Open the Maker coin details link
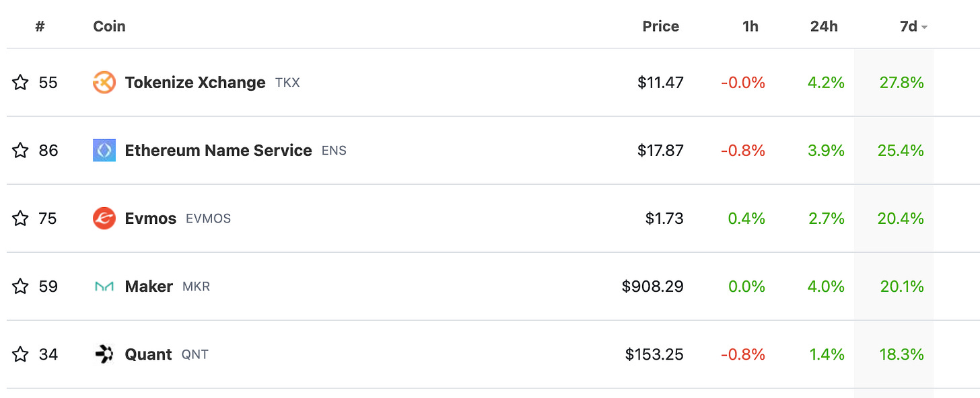 (149, 286)
